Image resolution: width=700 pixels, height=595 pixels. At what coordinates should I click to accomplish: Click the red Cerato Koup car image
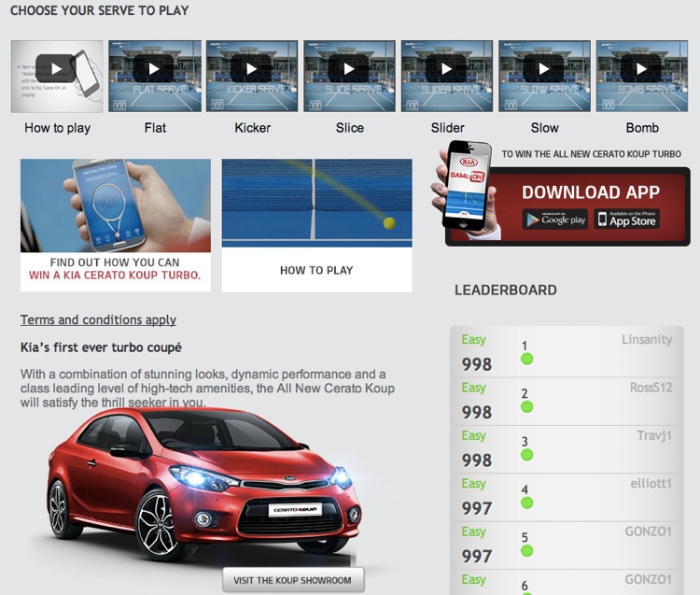pos(203,485)
